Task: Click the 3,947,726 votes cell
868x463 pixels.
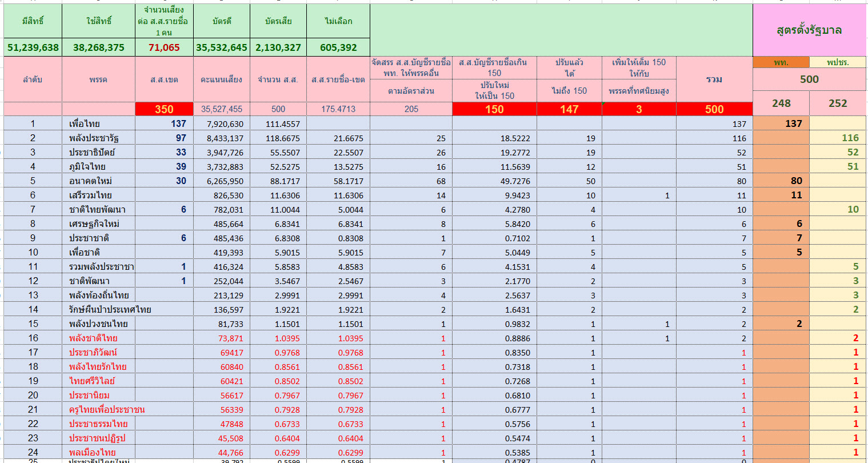Action: tap(221, 152)
